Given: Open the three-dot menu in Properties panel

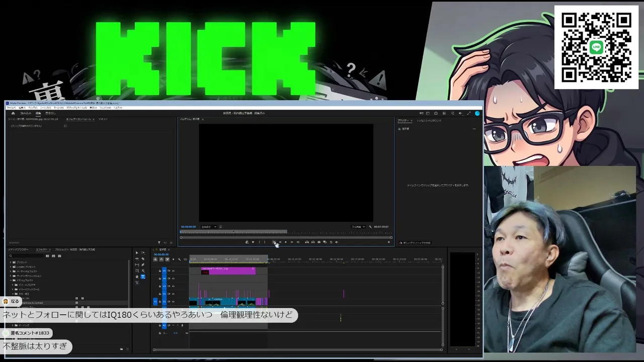Looking at the screenshot, I should 474,129.
